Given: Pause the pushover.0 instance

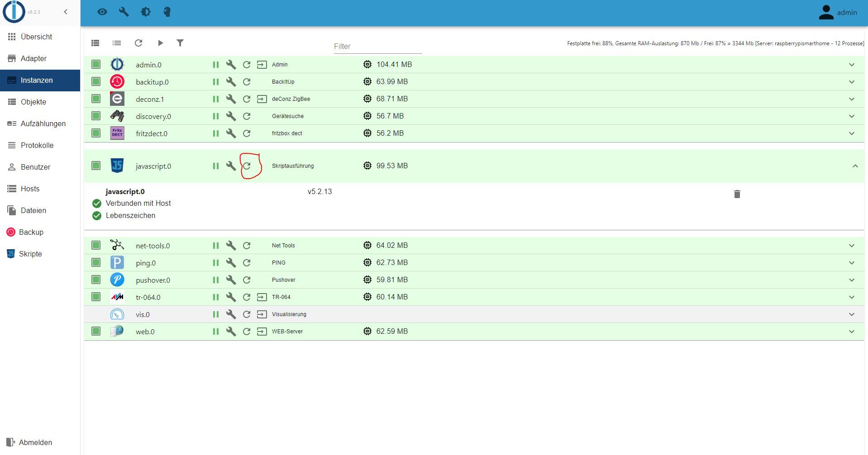Looking at the screenshot, I should pos(216,280).
